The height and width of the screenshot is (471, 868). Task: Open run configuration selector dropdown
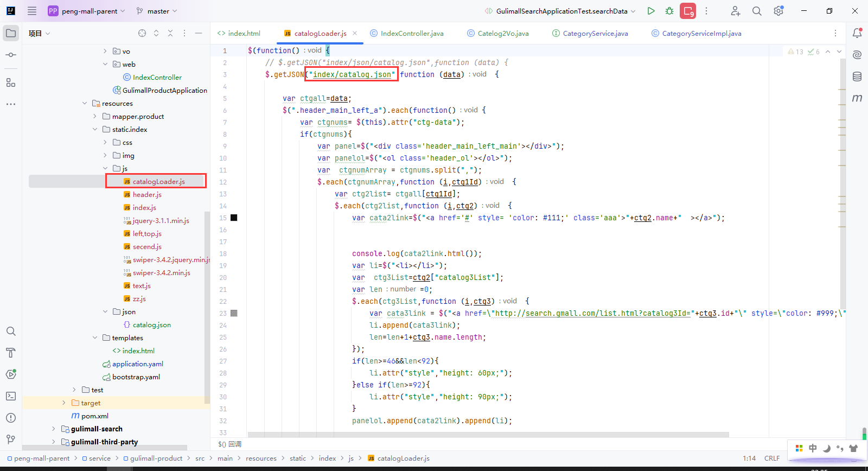560,11
